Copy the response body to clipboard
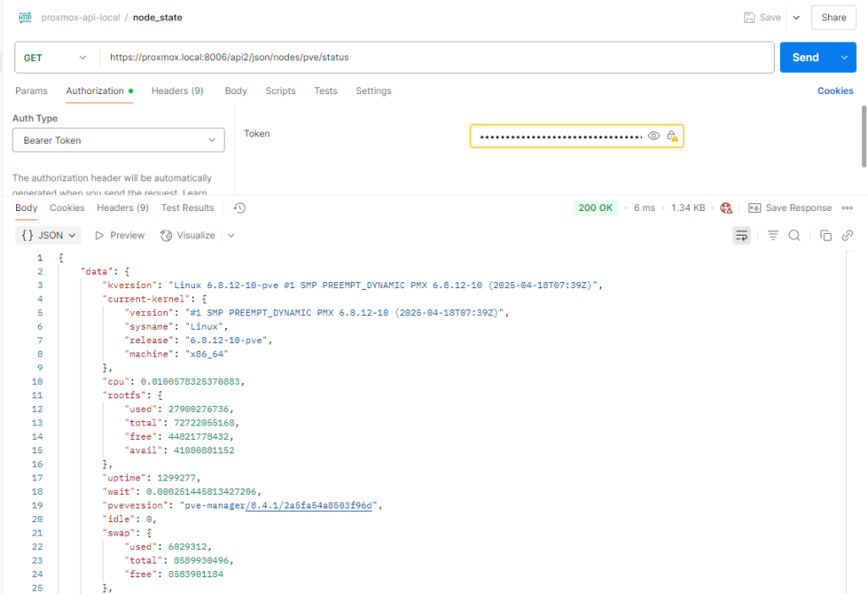Image resolution: width=868 pixels, height=594 pixels. pyautogui.click(x=826, y=236)
